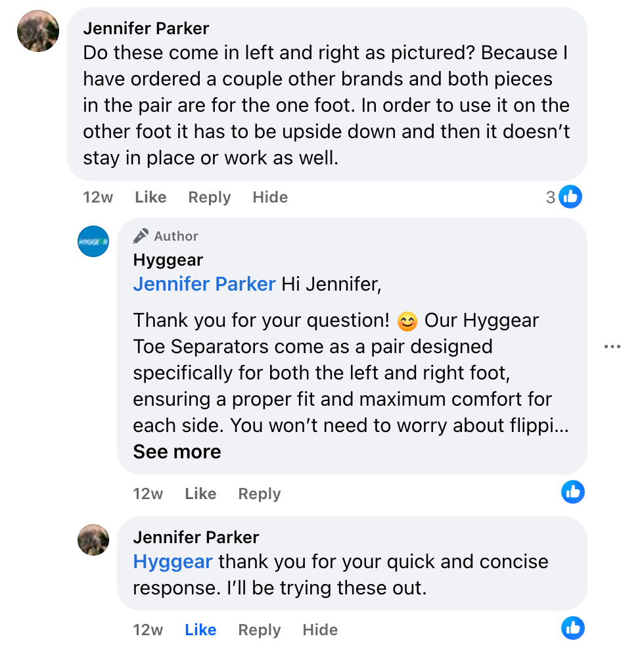644x651 pixels.
Task: Like Jennifer Parker's first comment
Action: pyautogui.click(x=150, y=197)
